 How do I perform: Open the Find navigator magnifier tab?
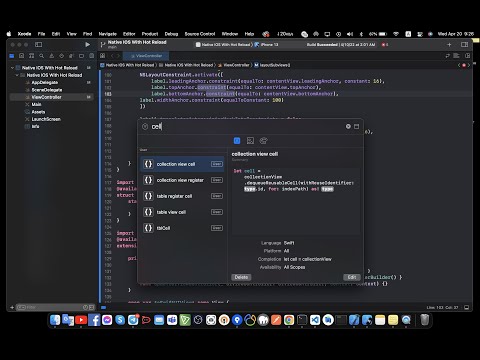42,56
